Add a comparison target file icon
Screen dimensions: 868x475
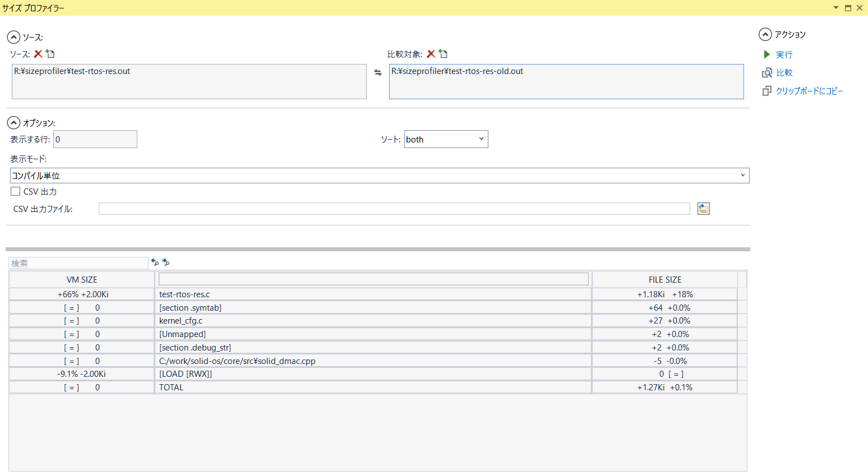click(444, 54)
